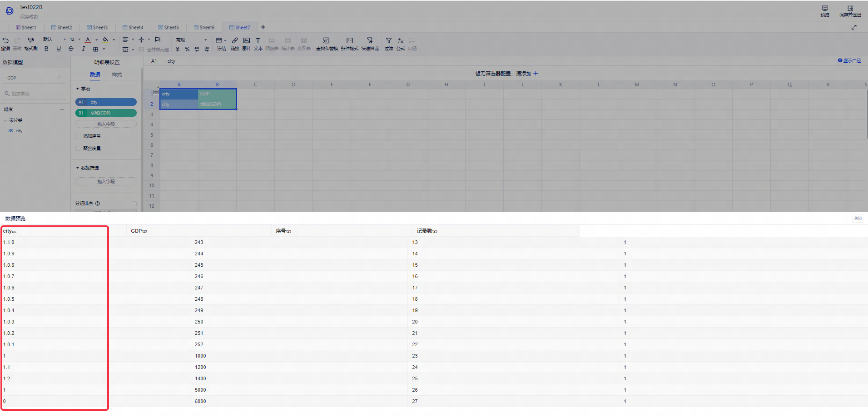Open the formula (公式) tool
The image size is (868, 418).
[x=400, y=41]
